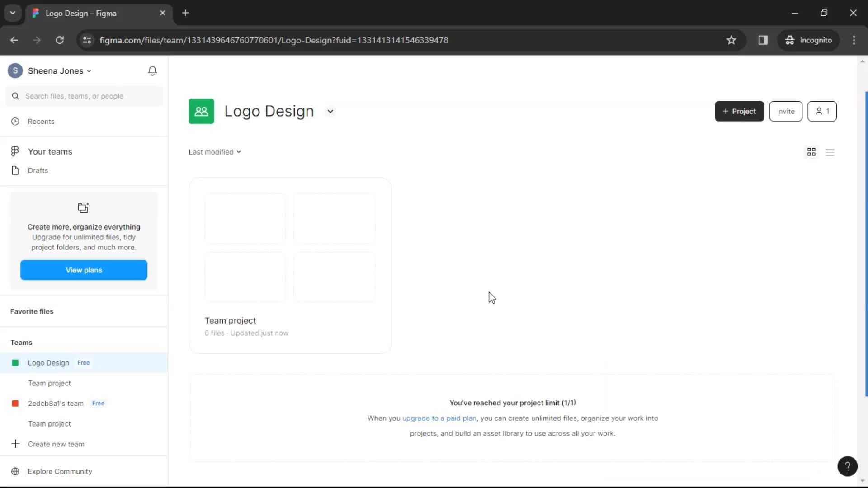Switch to list view

tap(830, 152)
